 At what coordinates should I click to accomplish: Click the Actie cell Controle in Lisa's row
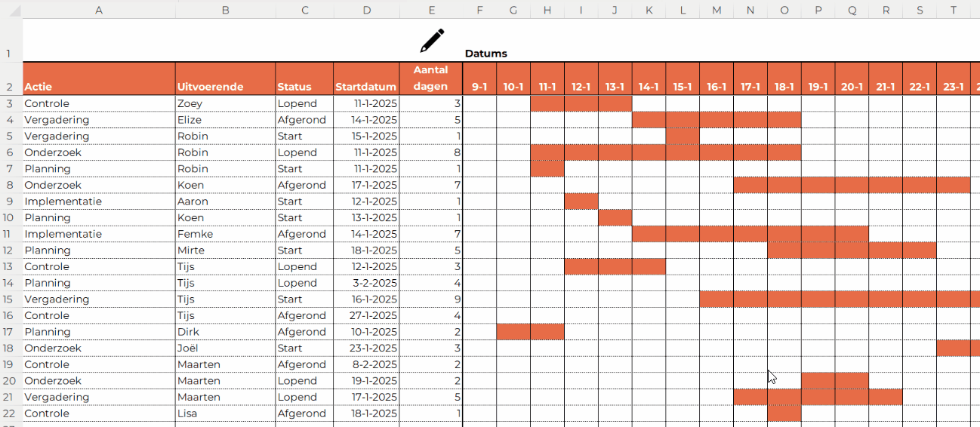pos(99,413)
